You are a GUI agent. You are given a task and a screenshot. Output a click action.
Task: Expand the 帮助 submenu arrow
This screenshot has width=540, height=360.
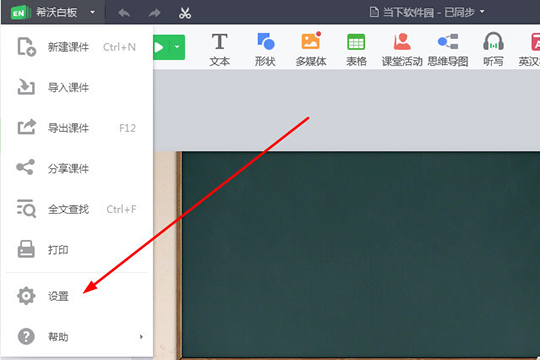tap(141, 337)
